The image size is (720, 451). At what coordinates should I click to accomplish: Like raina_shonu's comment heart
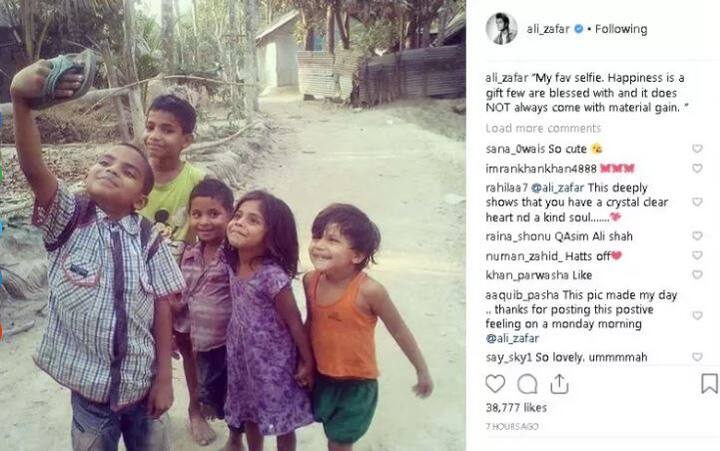697,236
